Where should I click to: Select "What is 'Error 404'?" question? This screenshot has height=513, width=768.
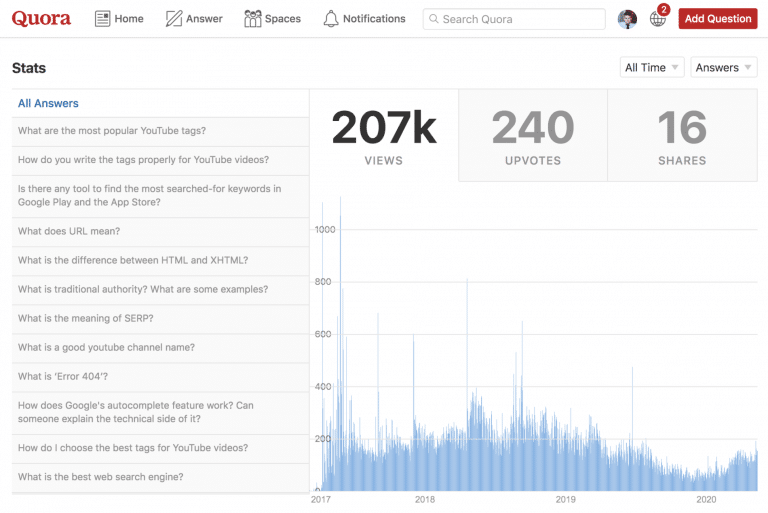pyautogui.click(x=160, y=377)
